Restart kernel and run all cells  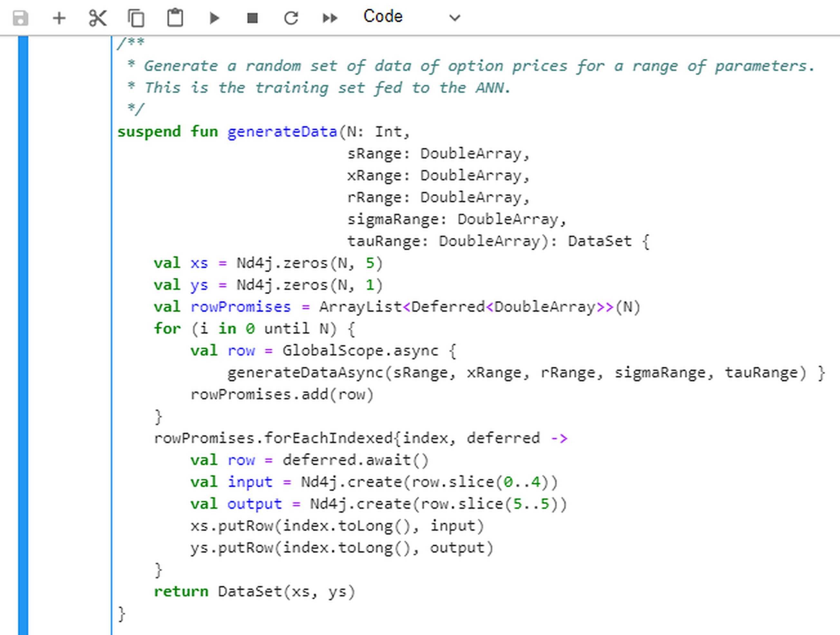click(x=330, y=18)
